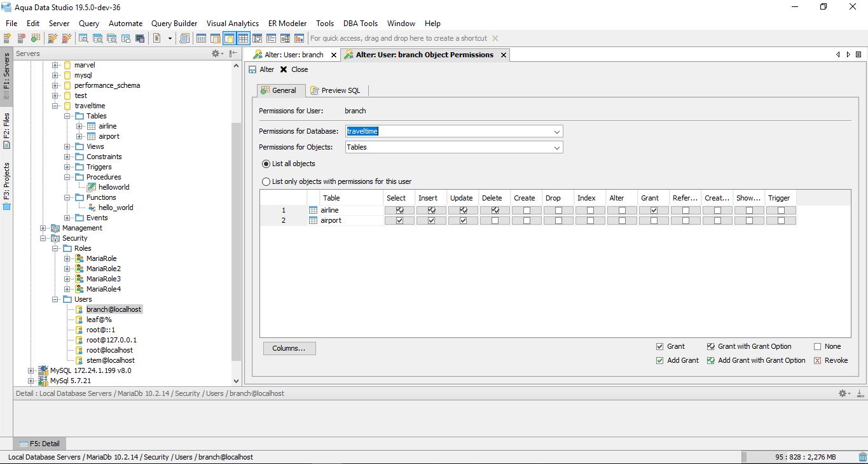This screenshot has height=464, width=868.
Task: Open the ER Modeler menu
Action: [x=287, y=24]
